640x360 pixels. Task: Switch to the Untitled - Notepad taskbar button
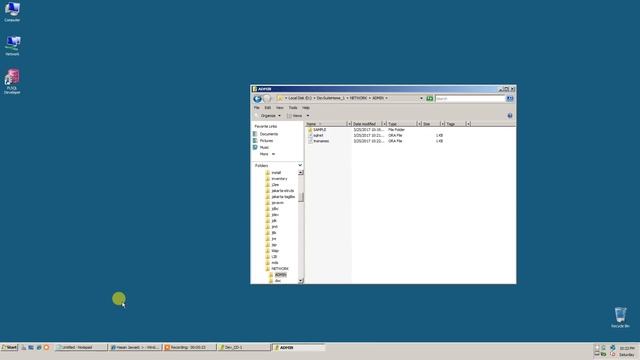(x=81, y=347)
